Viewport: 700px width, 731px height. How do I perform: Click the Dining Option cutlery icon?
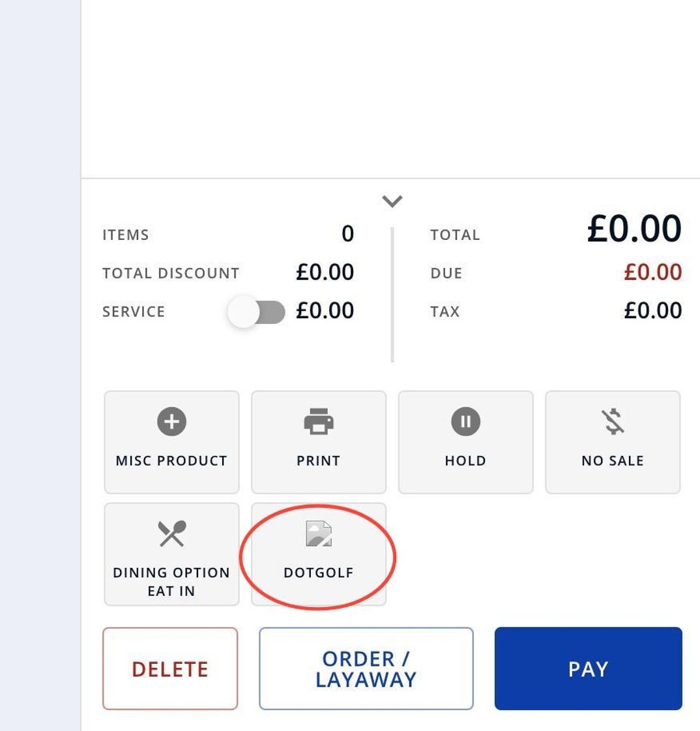[x=171, y=533]
